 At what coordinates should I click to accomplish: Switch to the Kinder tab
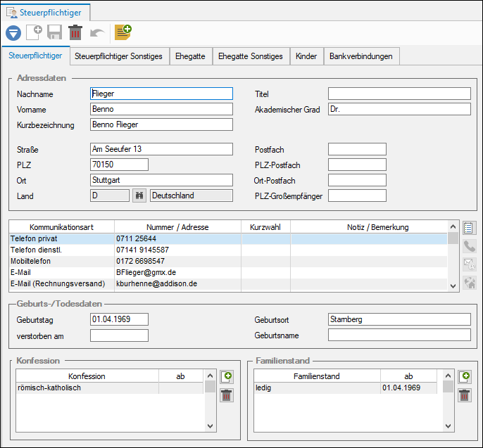point(306,56)
